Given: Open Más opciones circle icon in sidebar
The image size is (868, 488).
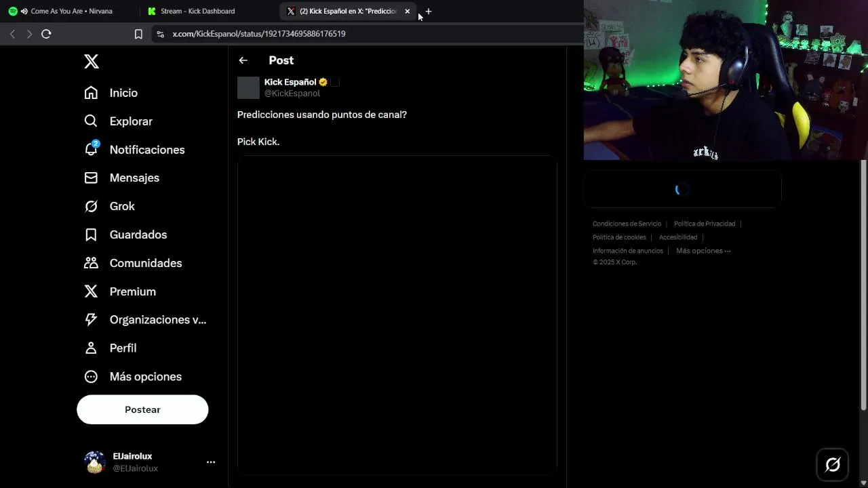Looking at the screenshot, I should 91,376.
